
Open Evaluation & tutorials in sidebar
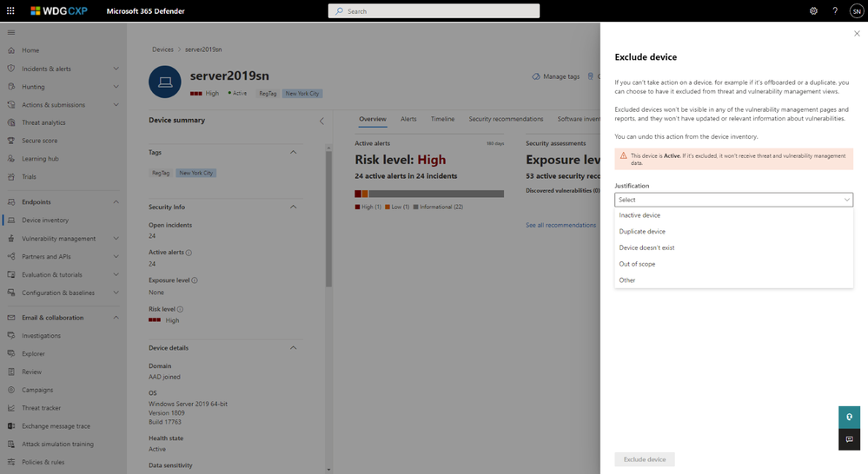(x=52, y=275)
